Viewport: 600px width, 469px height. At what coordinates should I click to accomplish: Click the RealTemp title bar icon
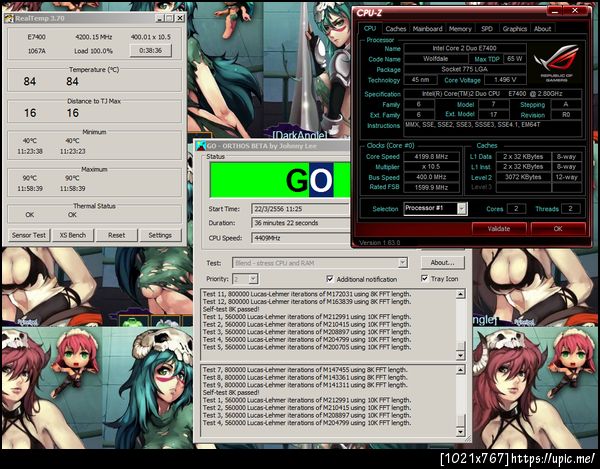9,18
